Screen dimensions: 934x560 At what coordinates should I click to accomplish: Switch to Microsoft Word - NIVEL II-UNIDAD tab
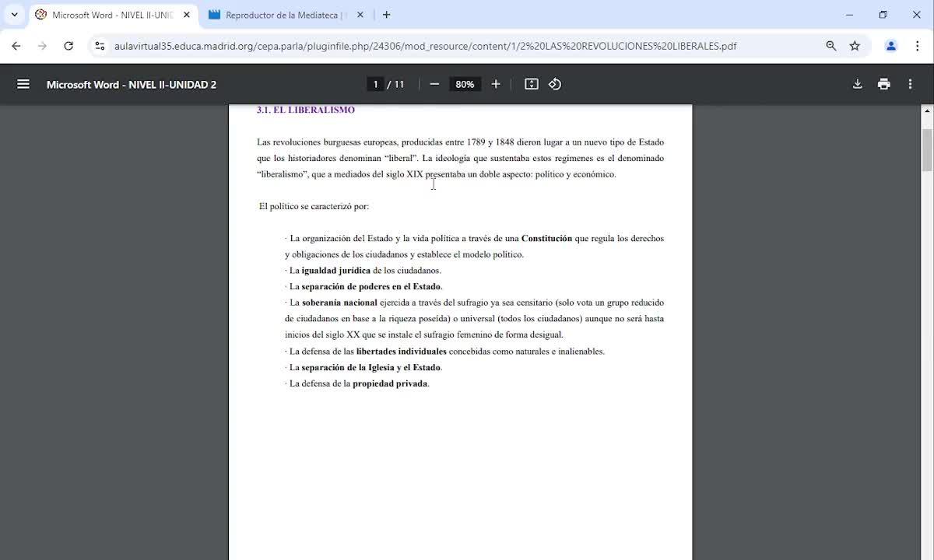113,15
